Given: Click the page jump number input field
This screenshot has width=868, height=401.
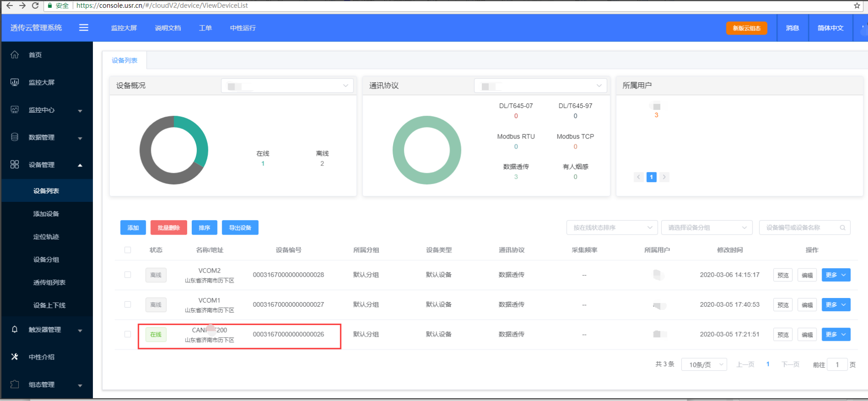Looking at the screenshot, I should (837, 365).
